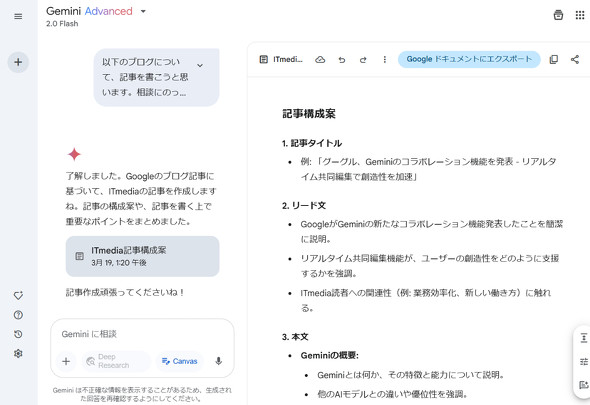Click the disclaimer text below the prompt box
590x405 pixels.
tap(142, 394)
